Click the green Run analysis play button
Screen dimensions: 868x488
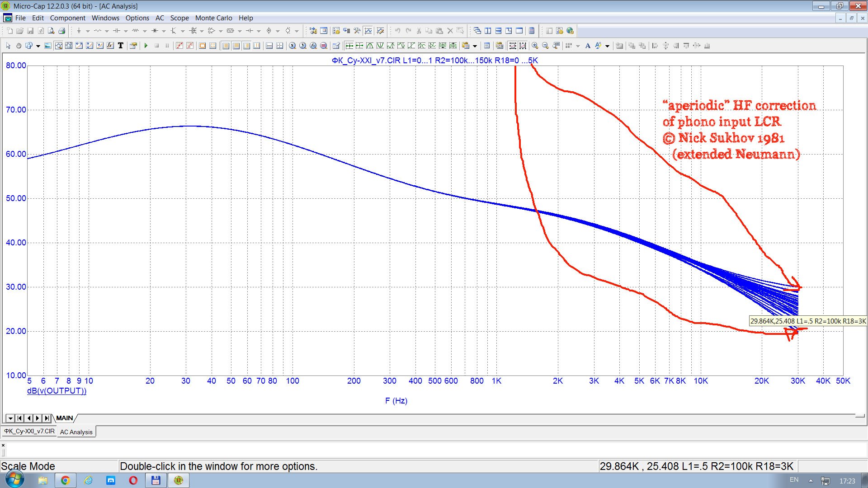pyautogui.click(x=146, y=46)
